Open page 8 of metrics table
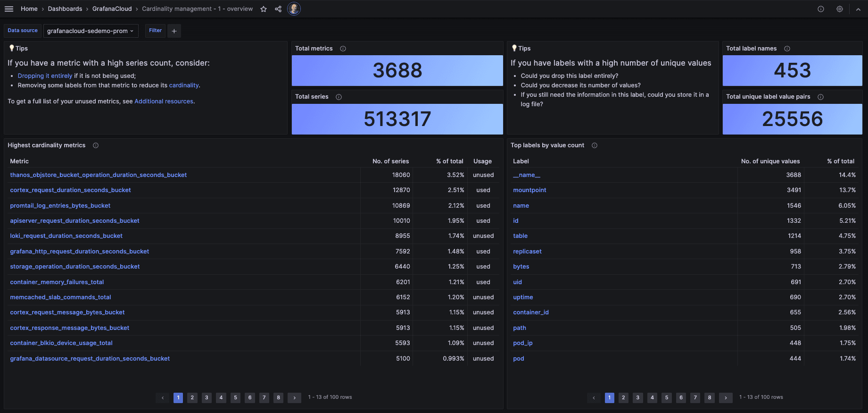 278,397
